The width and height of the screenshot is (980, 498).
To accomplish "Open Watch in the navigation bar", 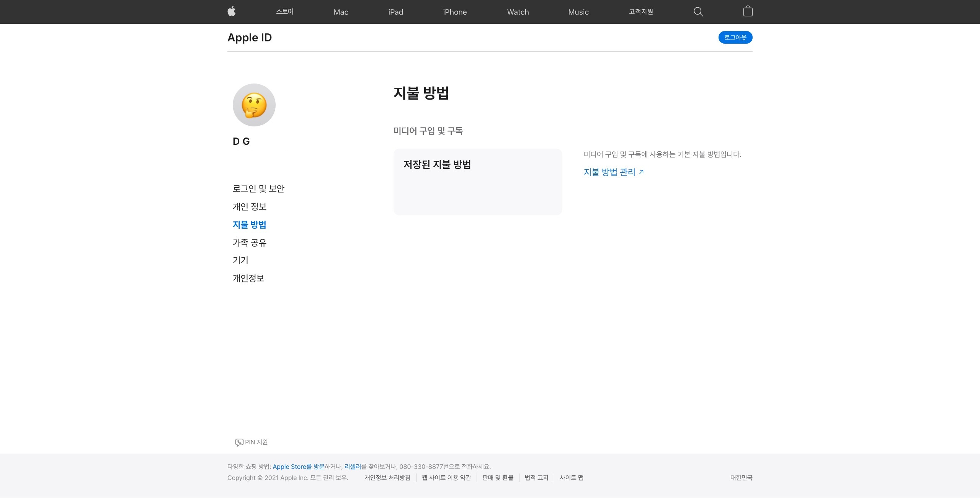I will [x=518, y=12].
